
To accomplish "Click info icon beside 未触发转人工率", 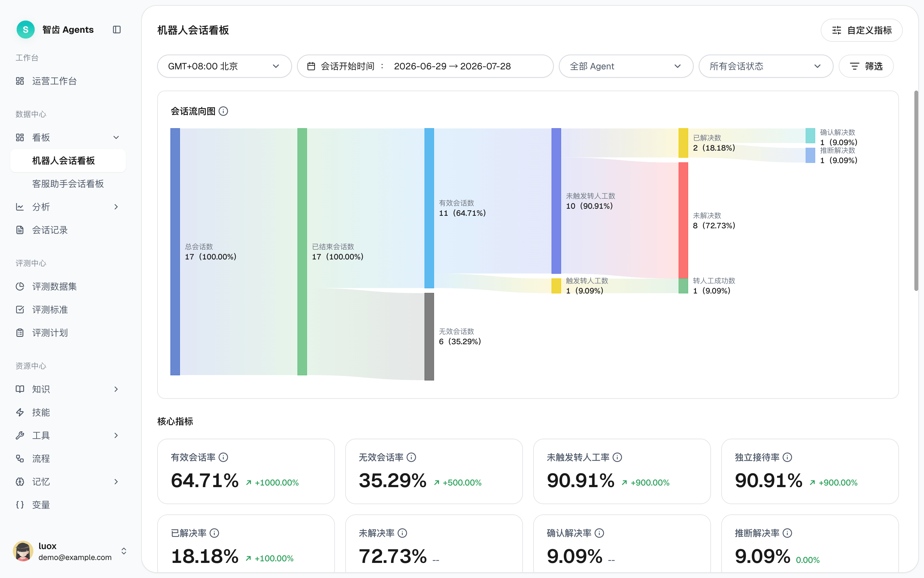I will pyautogui.click(x=617, y=457).
